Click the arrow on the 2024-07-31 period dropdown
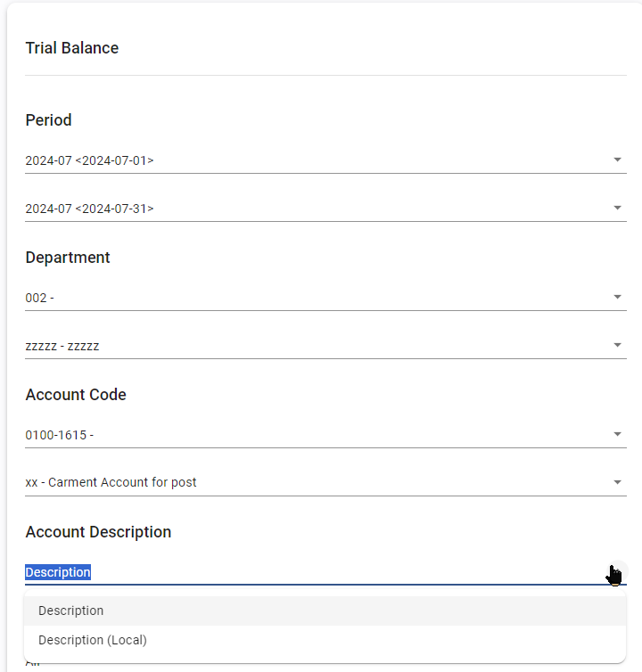The image size is (642, 672). 617,209
